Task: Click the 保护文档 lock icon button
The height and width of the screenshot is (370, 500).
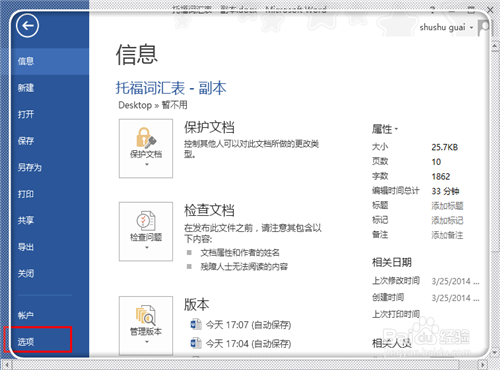Action: [146, 148]
